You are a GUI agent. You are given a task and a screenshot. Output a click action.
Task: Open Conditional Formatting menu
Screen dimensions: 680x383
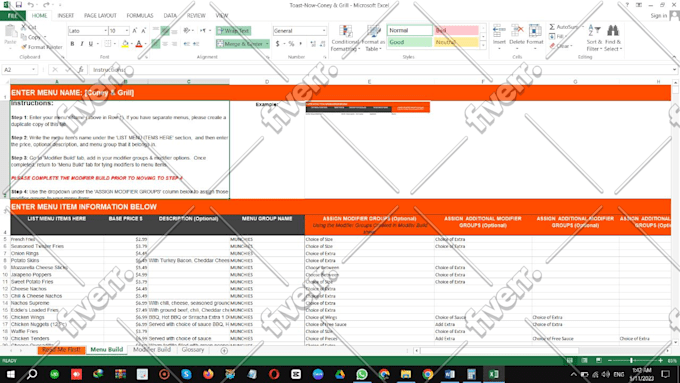tap(345, 38)
